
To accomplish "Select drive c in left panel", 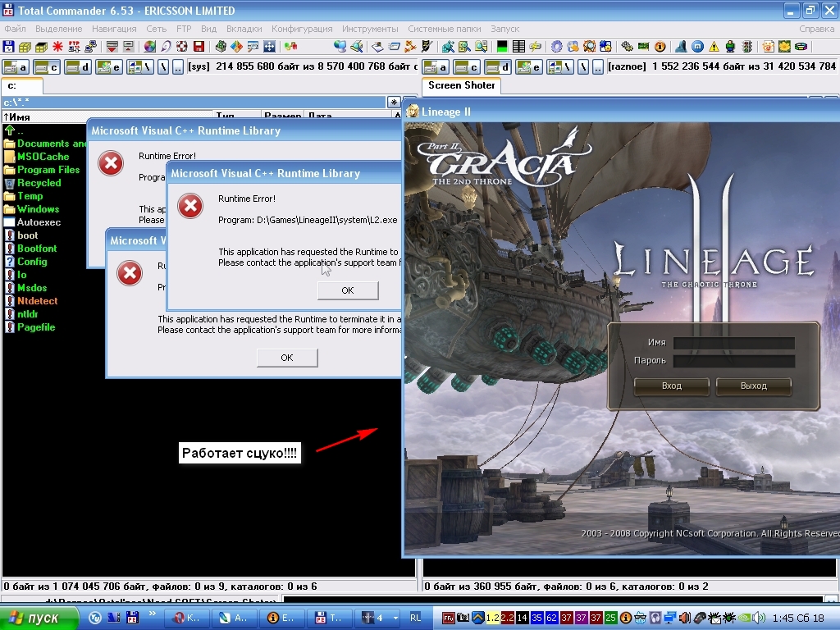I will [46, 67].
